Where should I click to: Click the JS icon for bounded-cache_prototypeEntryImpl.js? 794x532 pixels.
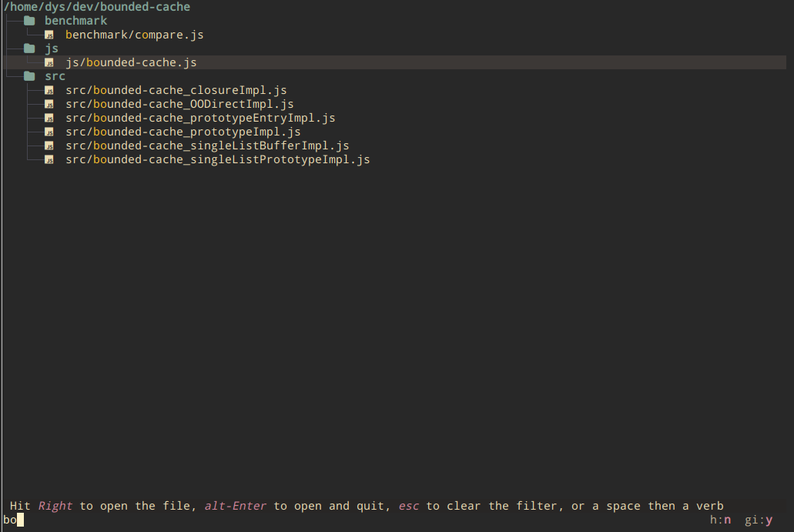(x=49, y=117)
